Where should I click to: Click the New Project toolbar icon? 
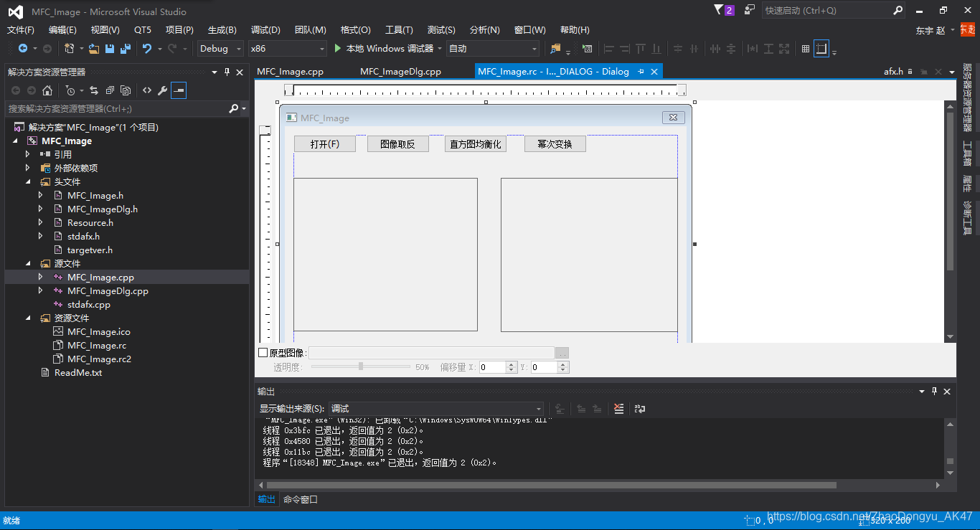click(70, 49)
